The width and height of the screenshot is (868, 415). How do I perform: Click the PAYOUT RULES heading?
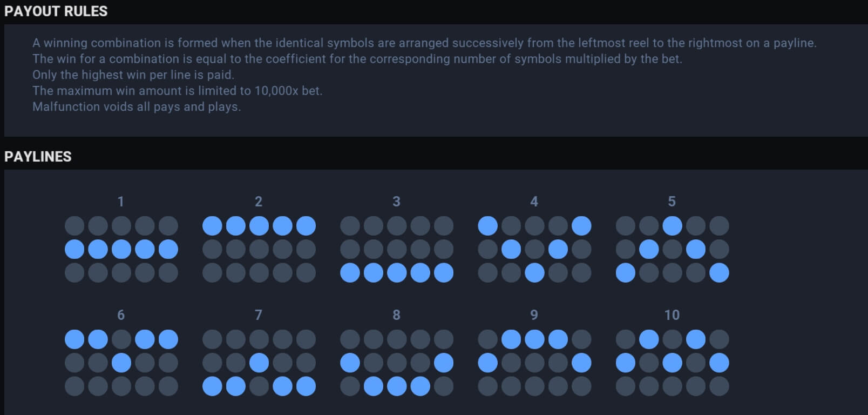pos(56,11)
